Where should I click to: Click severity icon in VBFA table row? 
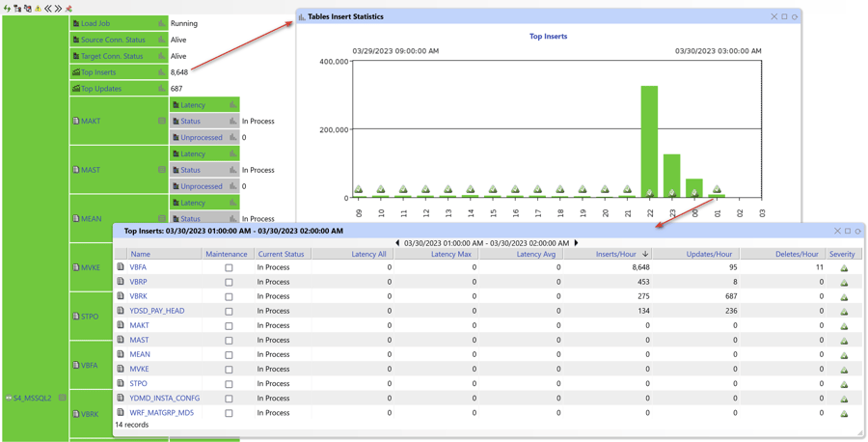click(844, 268)
